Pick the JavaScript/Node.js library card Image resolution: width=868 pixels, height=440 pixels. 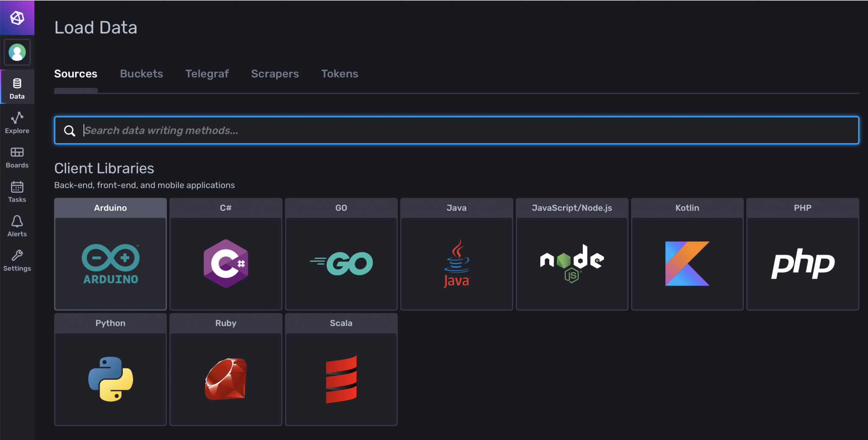pyautogui.click(x=572, y=254)
